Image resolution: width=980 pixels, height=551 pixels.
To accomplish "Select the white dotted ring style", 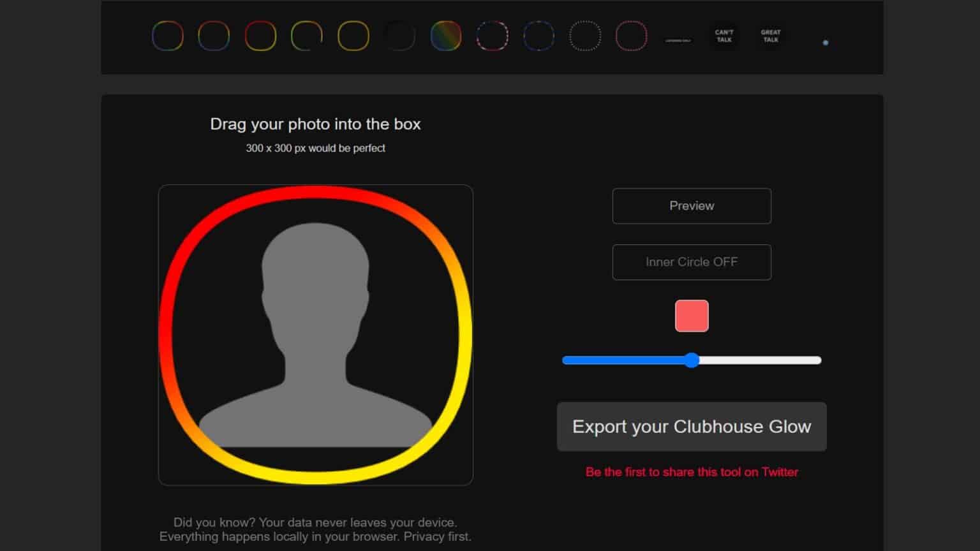I will [584, 36].
